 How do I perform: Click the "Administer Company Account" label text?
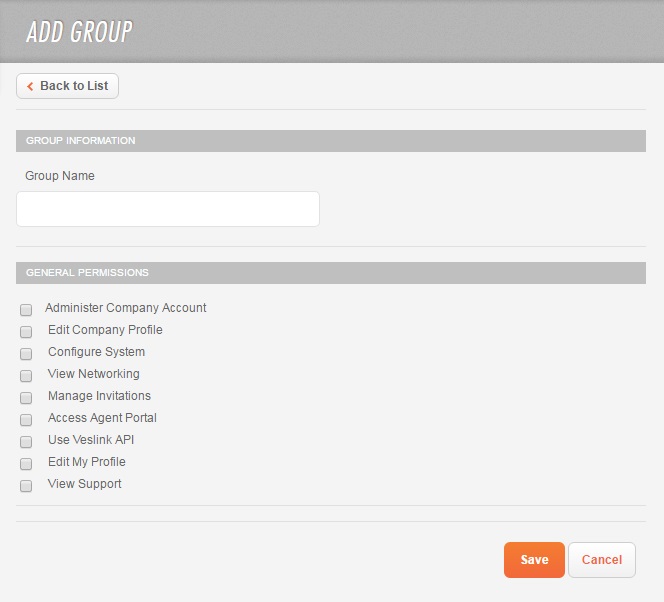126,308
